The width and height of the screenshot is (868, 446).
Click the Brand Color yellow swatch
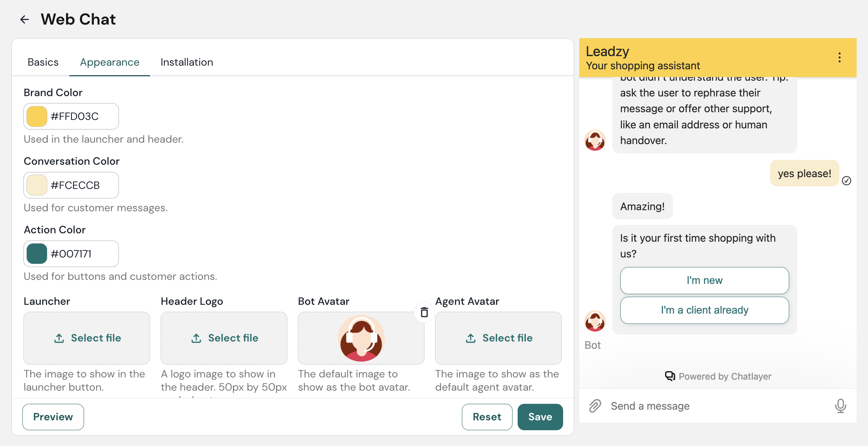37,116
